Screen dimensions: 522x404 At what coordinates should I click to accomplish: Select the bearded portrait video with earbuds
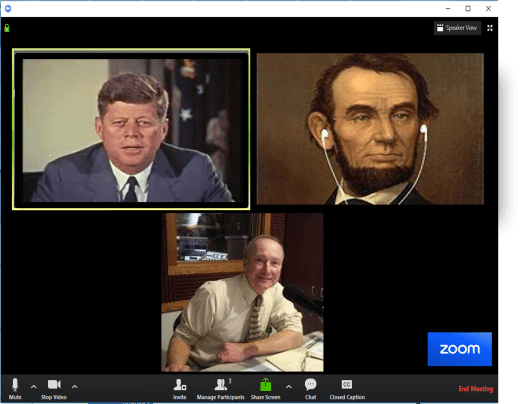(370, 129)
